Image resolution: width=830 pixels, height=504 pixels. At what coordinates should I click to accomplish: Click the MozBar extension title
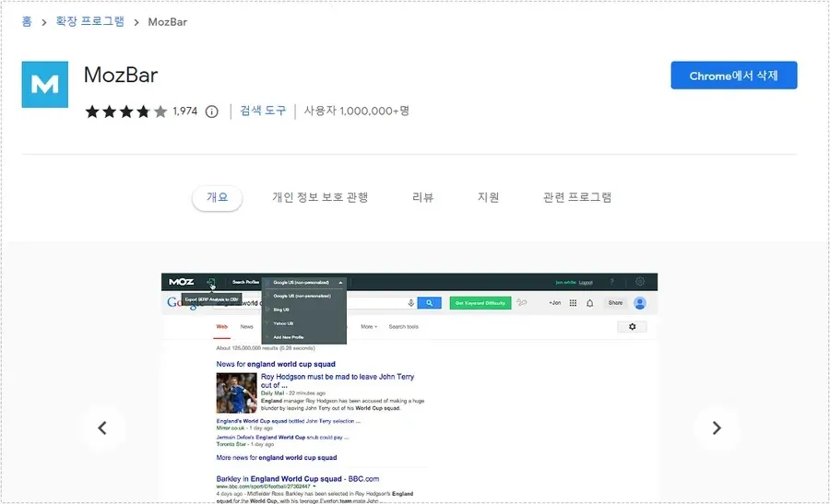coord(121,76)
